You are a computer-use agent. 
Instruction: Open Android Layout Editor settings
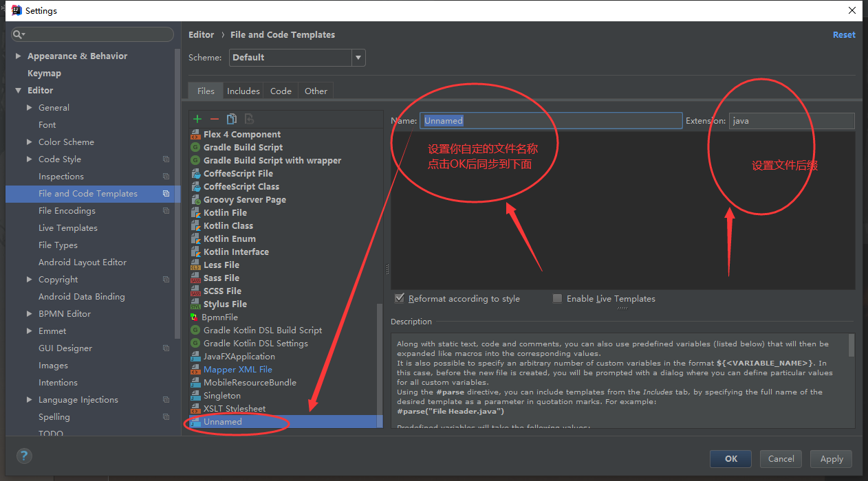point(83,262)
